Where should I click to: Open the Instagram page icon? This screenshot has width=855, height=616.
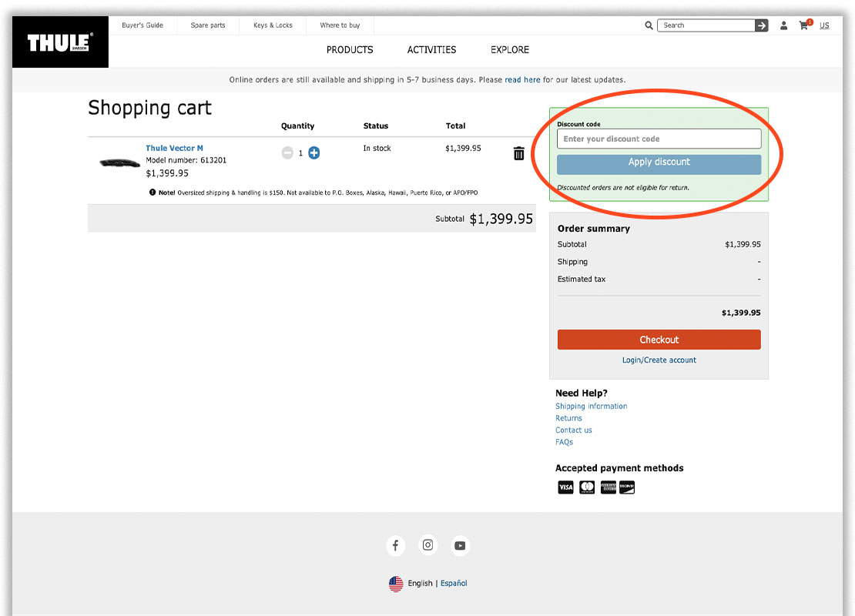click(427, 545)
